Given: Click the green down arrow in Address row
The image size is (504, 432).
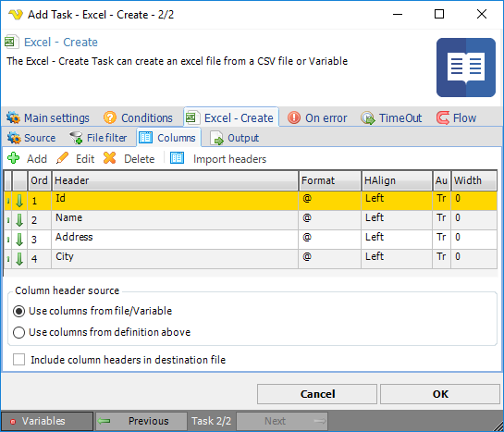Looking at the screenshot, I should coord(19,240).
